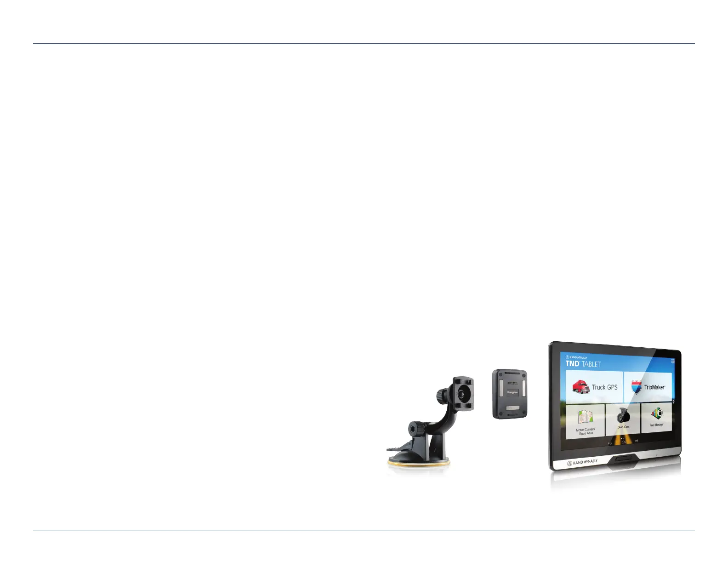Click the Dash Cam label
This screenshot has width=728, height=563.
click(x=623, y=427)
